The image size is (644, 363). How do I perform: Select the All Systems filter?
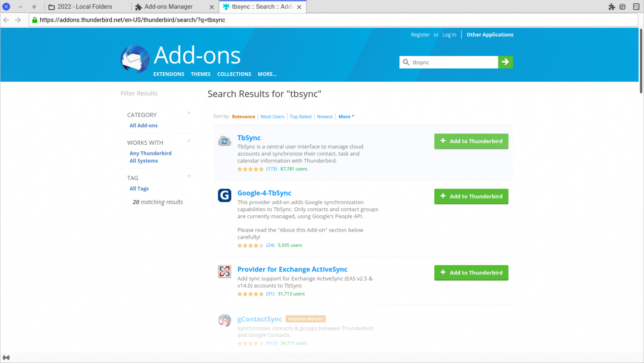tap(144, 161)
